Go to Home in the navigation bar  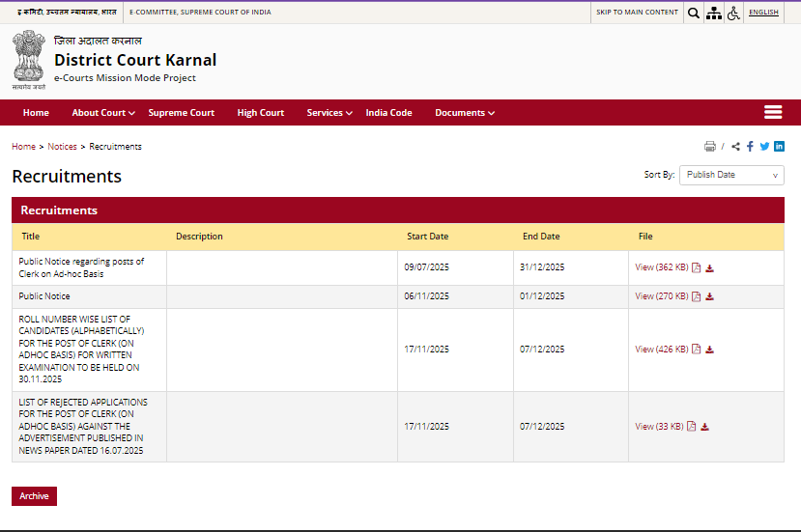coord(36,112)
